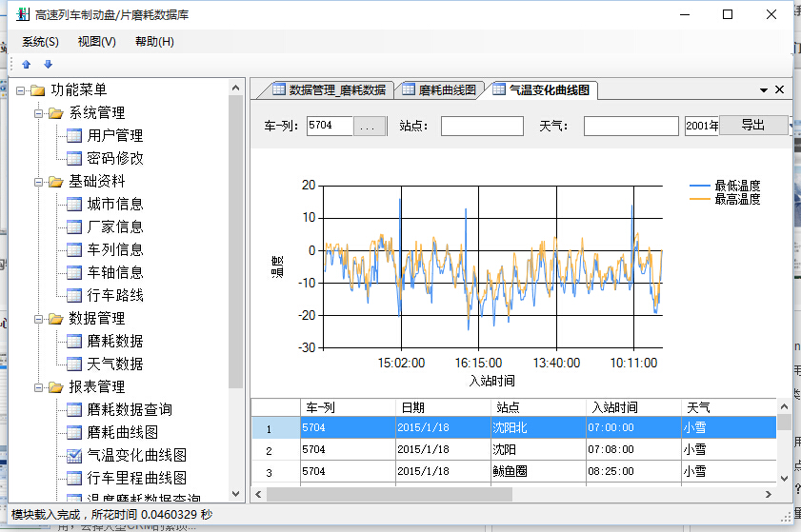Open the 密码修改 tree entry
Screen dimensions: 801x532
(114, 158)
